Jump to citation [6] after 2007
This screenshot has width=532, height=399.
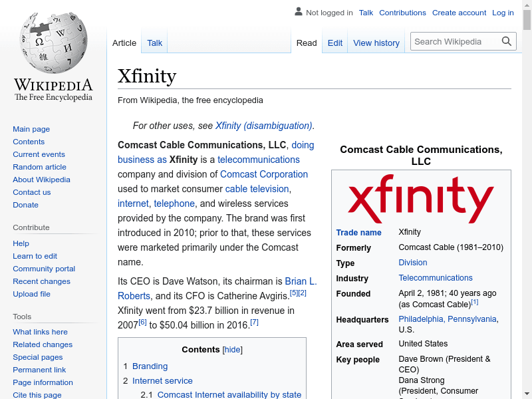(142, 322)
